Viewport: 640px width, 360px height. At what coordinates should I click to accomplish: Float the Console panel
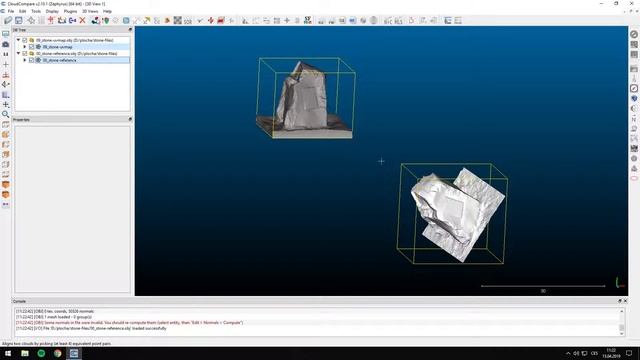point(620,301)
